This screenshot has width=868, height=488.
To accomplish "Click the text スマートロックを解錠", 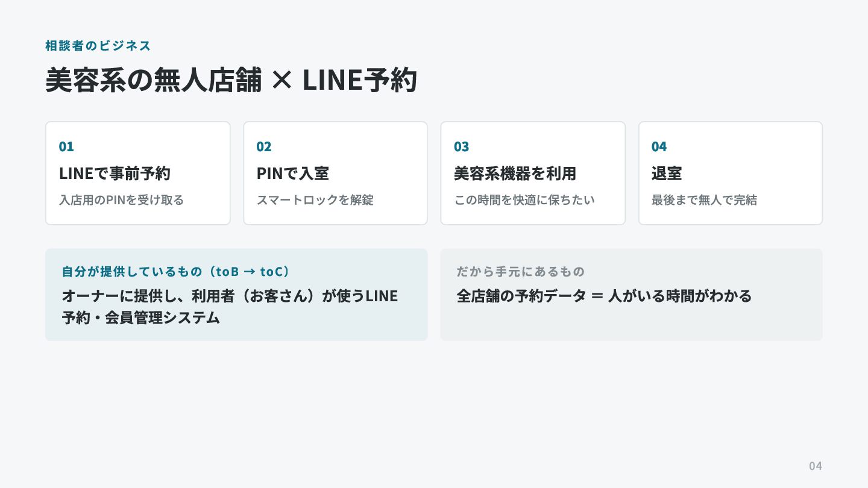I will (315, 200).
